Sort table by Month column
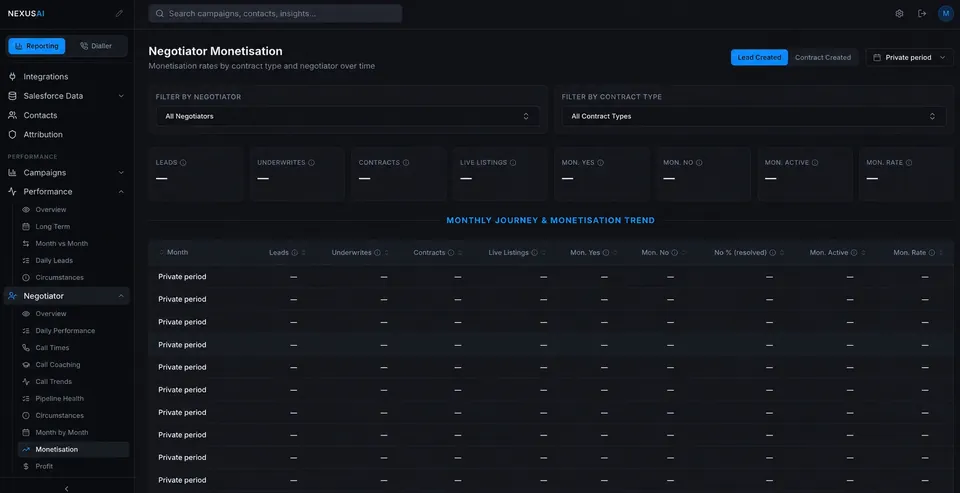 tap(173, 252)
